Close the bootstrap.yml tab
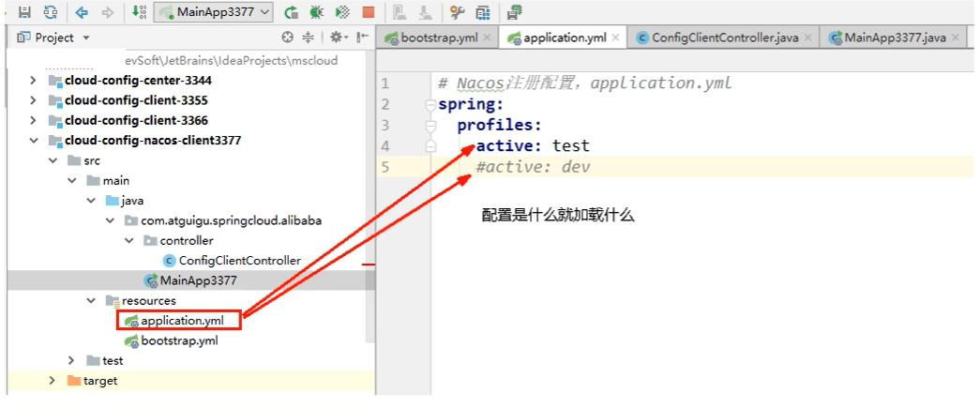Screen dimensions: 980x408 pos(488,38)
